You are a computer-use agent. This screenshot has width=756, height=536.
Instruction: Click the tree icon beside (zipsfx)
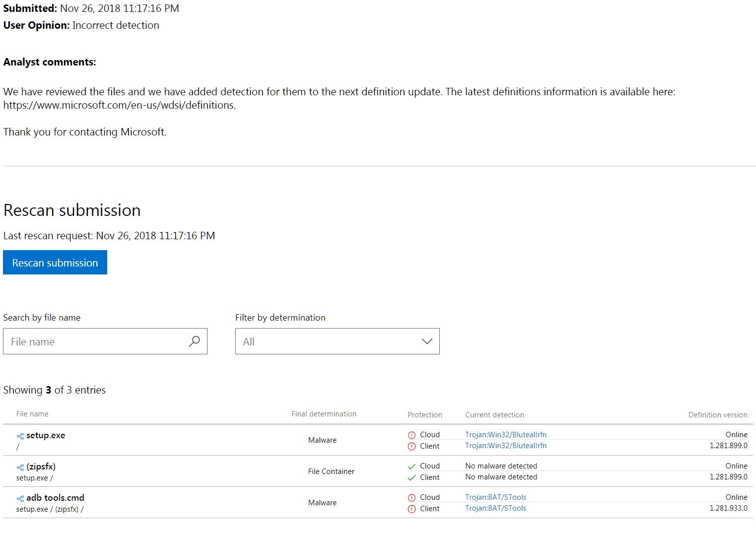[x=20, y=468]
